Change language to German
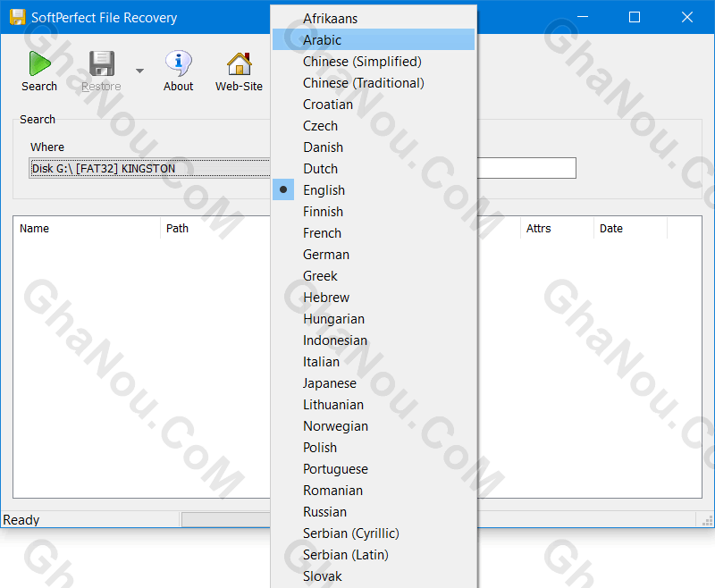 tap(374, 255)
